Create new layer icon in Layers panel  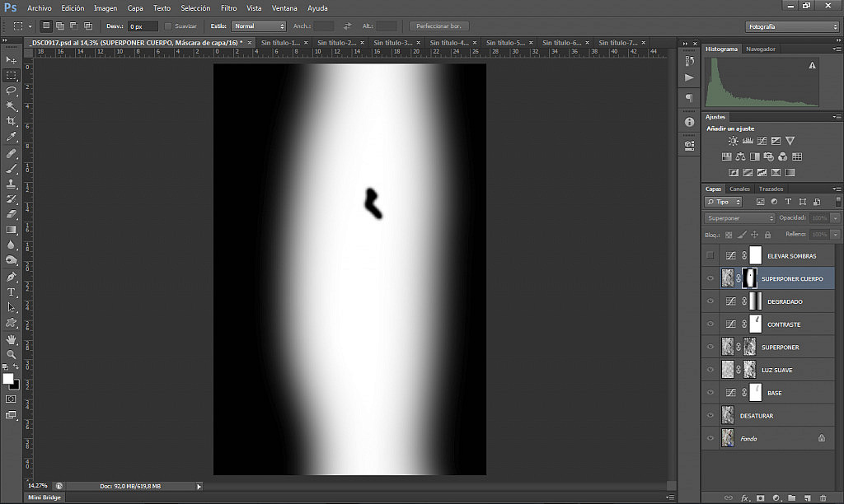click(808, 498)
